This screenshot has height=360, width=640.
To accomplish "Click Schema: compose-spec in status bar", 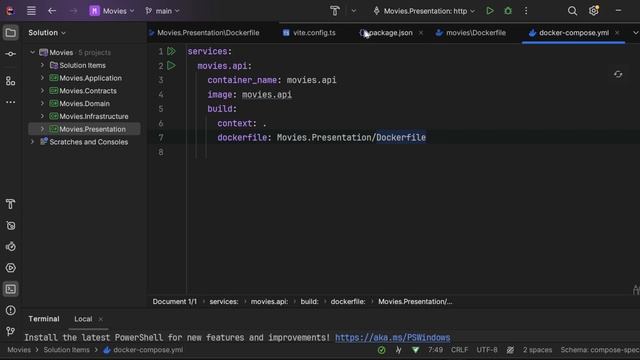I will pos(600,350).
